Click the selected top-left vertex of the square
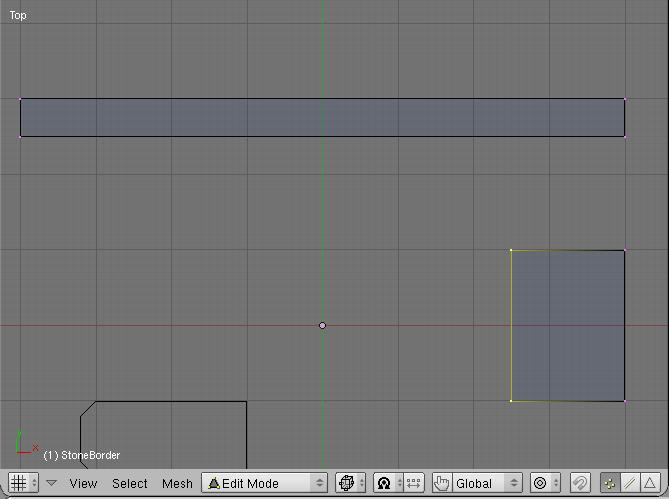669x499 pixels. [x=511, y=250]
